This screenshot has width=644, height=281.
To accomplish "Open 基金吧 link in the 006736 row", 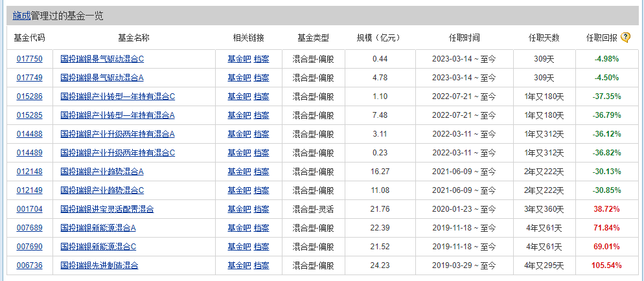I will (x=239, y=265).
